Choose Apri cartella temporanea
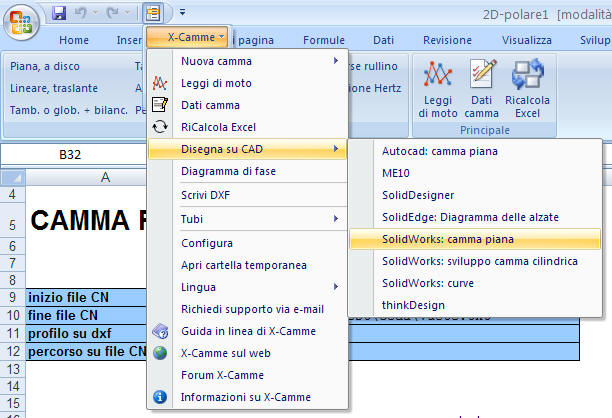 tap(248, 265)
